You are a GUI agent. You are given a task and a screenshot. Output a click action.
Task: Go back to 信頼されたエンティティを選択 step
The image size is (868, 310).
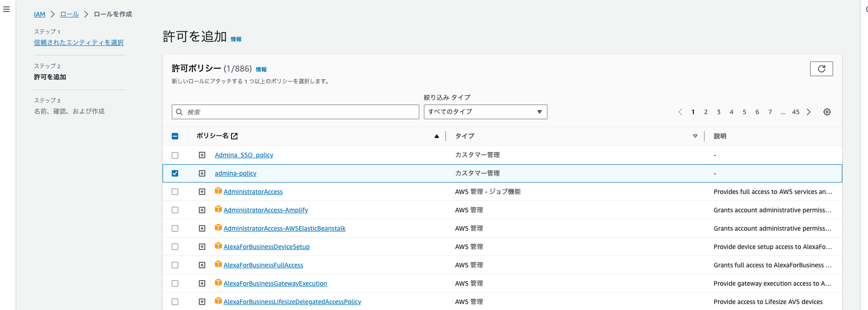click(79, 43)
